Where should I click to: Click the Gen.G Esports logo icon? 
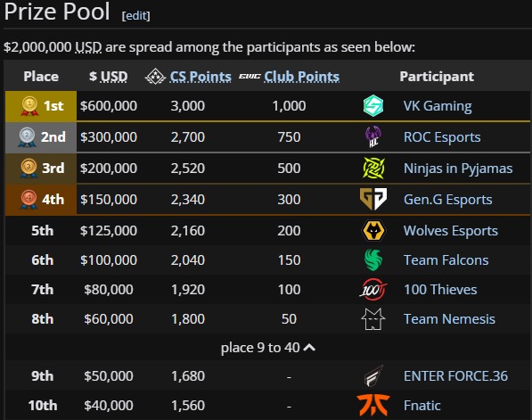(373, 199)
